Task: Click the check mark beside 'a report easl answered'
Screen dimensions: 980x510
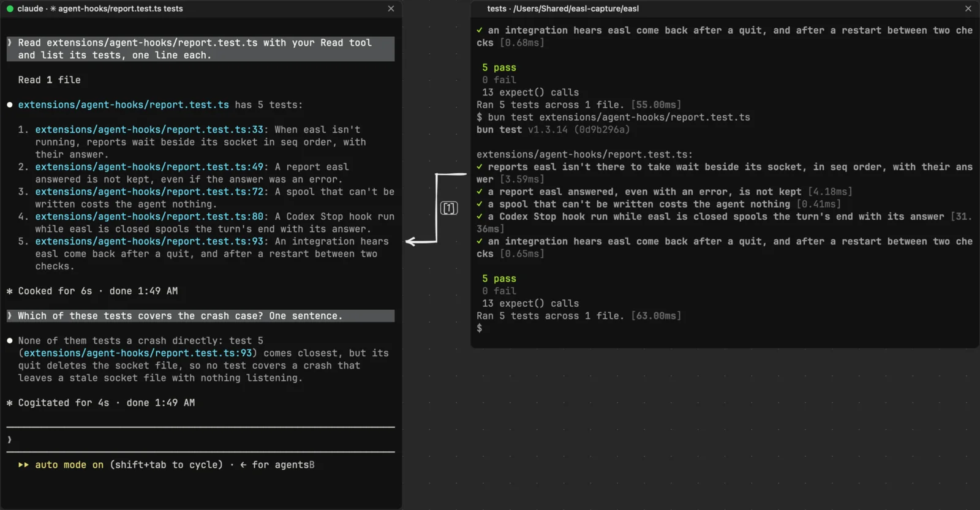Action: coord(480,192)
